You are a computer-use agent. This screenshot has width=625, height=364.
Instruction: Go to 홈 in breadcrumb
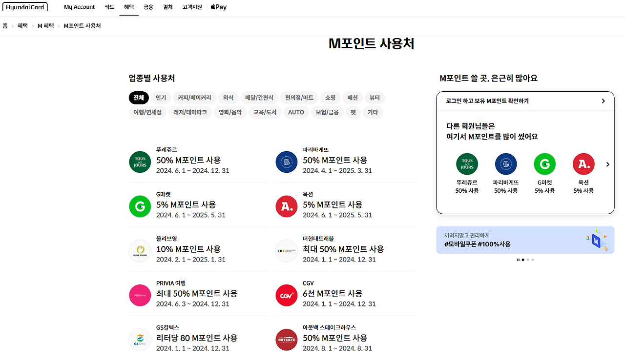(x=5, y=26)
